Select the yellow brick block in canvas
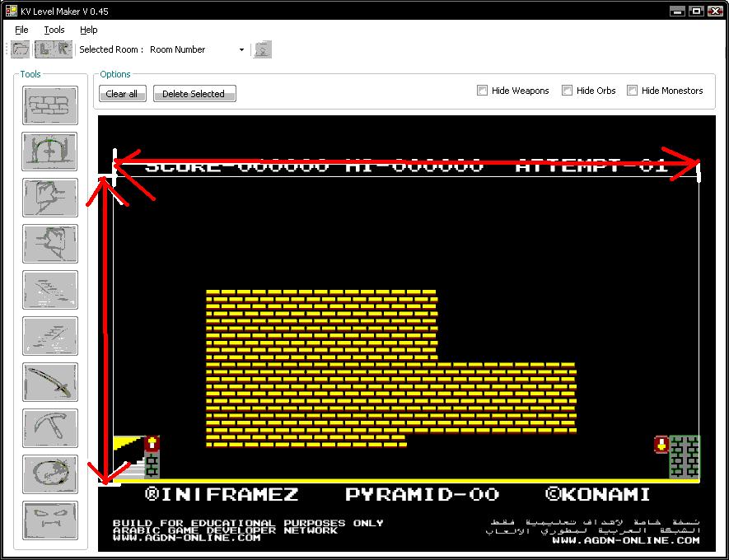 (320, 367)
